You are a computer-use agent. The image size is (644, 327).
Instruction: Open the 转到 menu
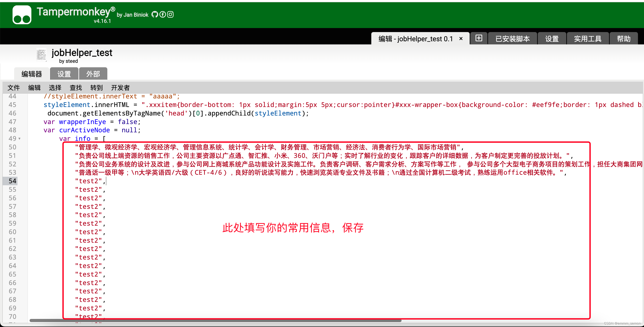click(x=97, y=87)
